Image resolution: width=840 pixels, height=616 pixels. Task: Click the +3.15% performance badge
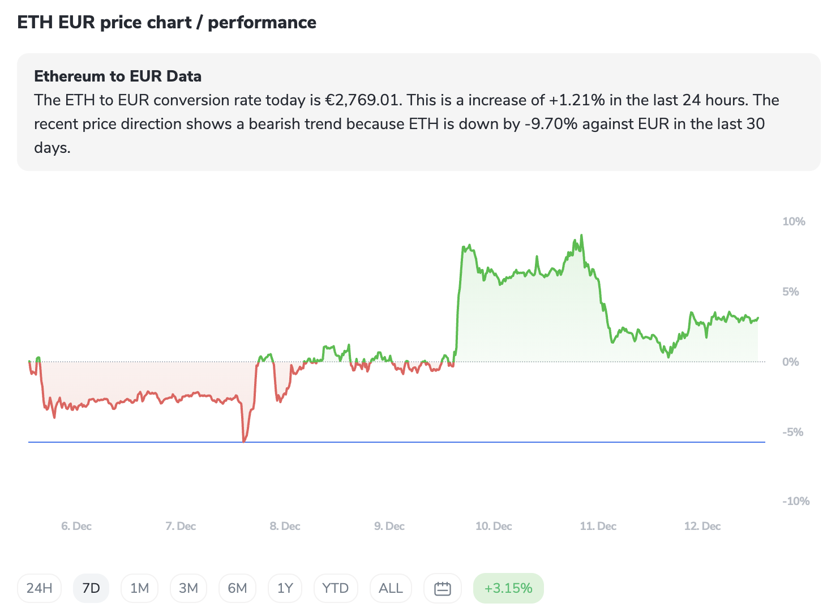pyautogui.click(x=508, y=588)
